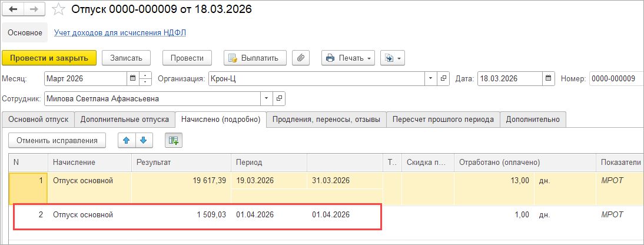
Task: Click the Номер input field
Action: pos(615,78)
